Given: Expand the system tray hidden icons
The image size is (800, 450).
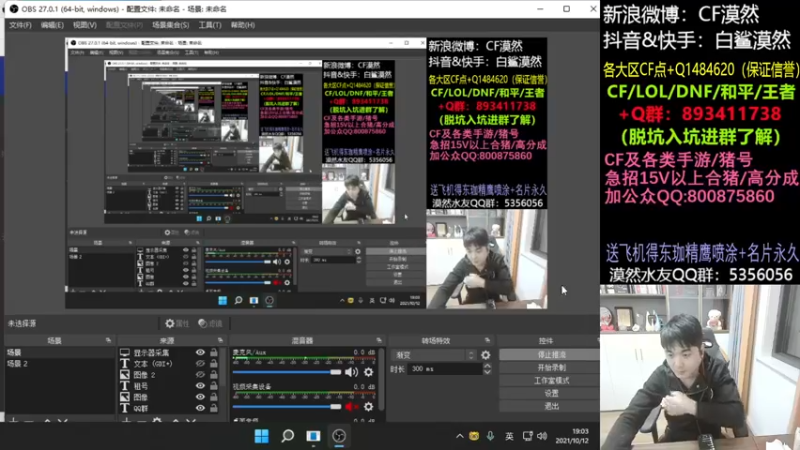Looking at the screenshot, I should point(460,436).
